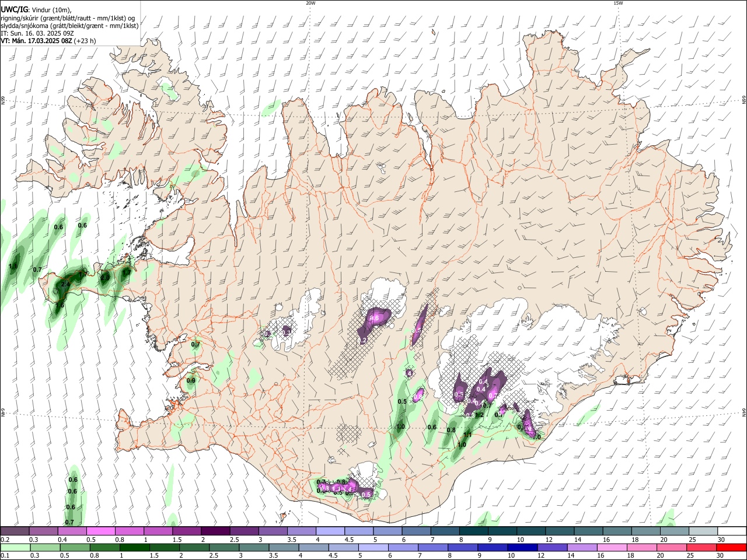
Task: Select the 0.3 swatch in lower rain legend
Action: (x=45, y=547)
